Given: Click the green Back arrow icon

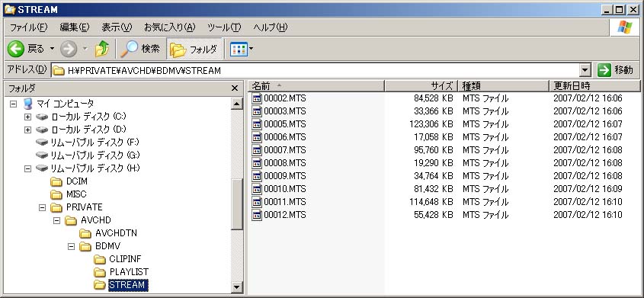Looking at the screenshot, I should click(15, 50).
